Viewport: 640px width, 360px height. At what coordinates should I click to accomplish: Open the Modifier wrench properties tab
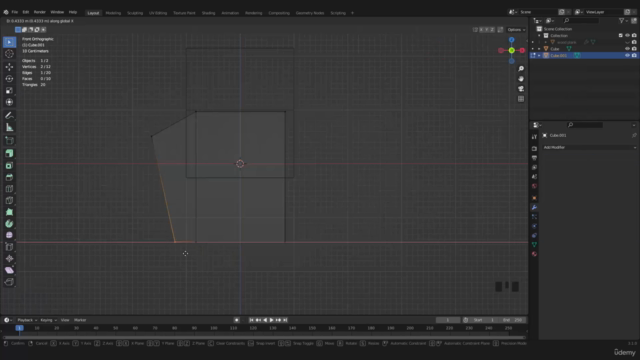534,207
